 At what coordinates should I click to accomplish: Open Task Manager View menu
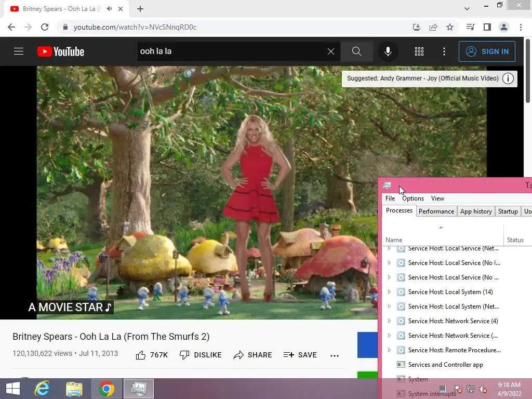(x=437, y=198)
